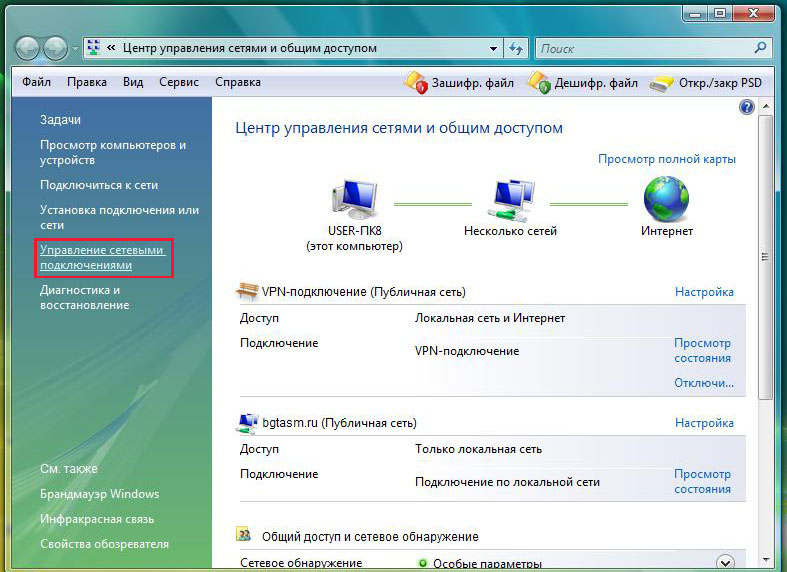Open Управление сетевыми подключениями link
The image size is (787, 572).
102,257
